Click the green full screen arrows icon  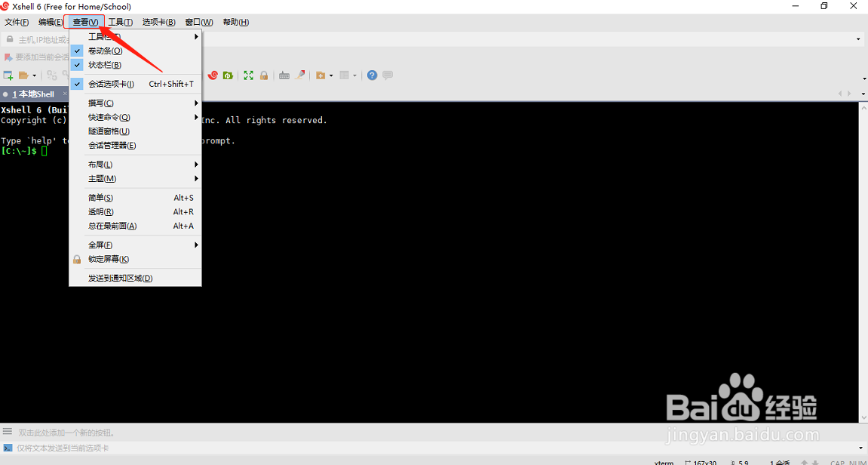click(x=249, y=75)
